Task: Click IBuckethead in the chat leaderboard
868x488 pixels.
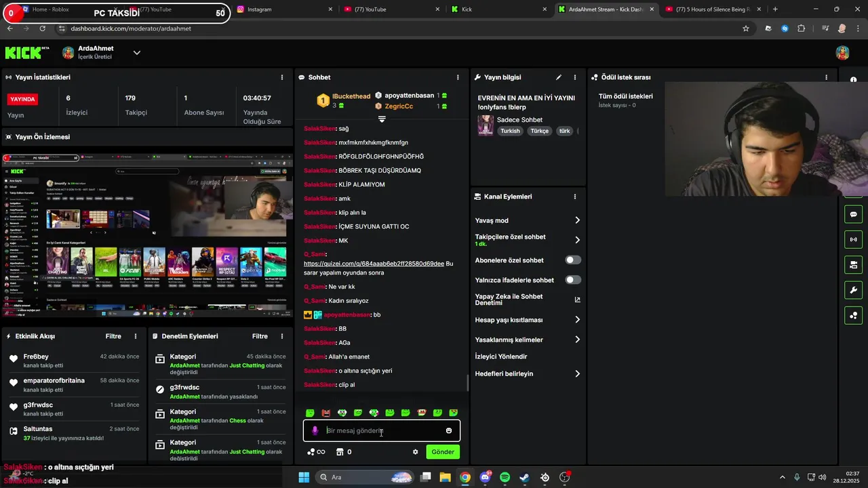Action: tap(351, 97)
